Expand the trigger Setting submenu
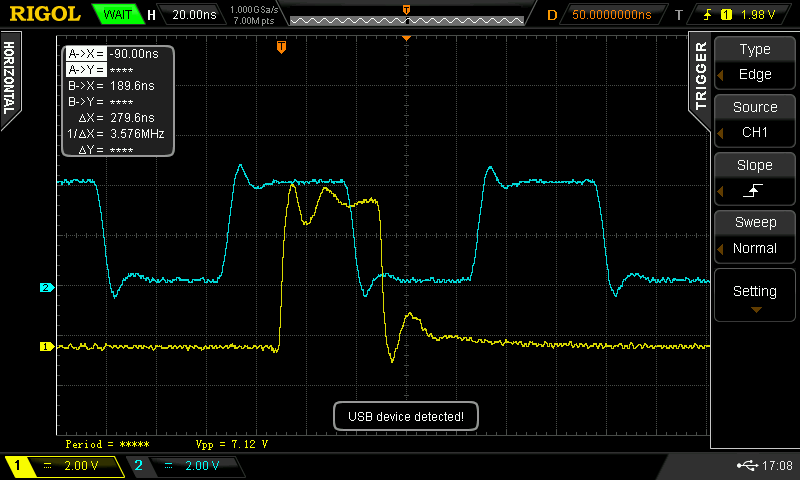 click(755, 294)
